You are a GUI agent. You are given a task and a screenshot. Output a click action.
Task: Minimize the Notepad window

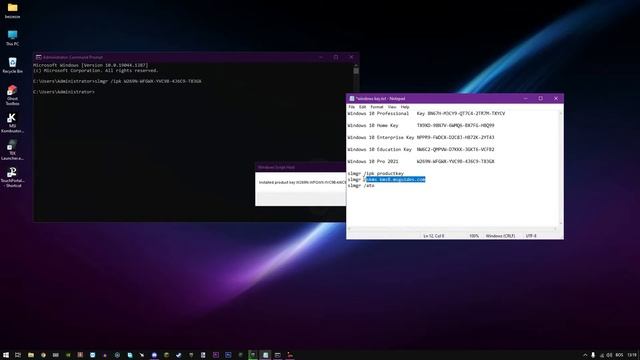526,98
